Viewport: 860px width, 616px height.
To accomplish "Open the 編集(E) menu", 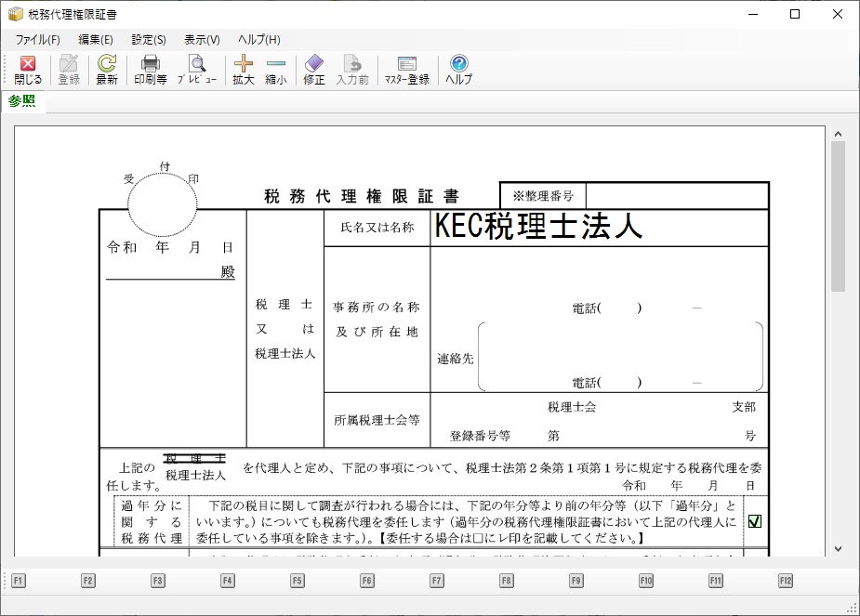I will coord(96,40).
